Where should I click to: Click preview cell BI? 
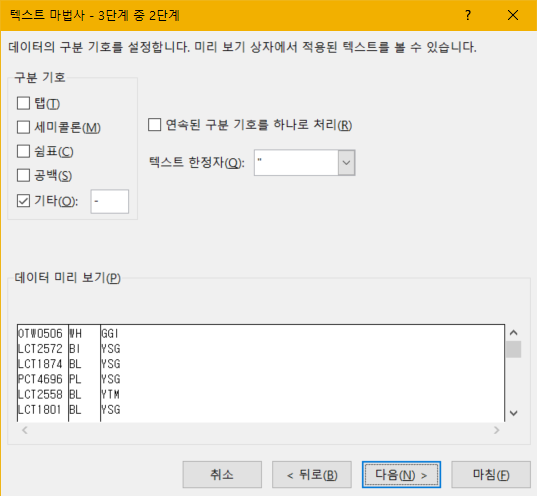tap(75, 349)
